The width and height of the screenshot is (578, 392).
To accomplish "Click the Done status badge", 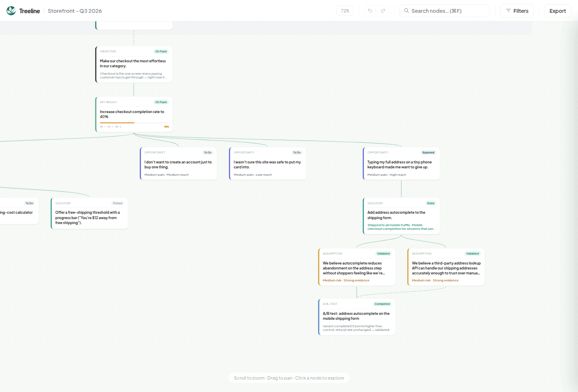I will (431, 203).
